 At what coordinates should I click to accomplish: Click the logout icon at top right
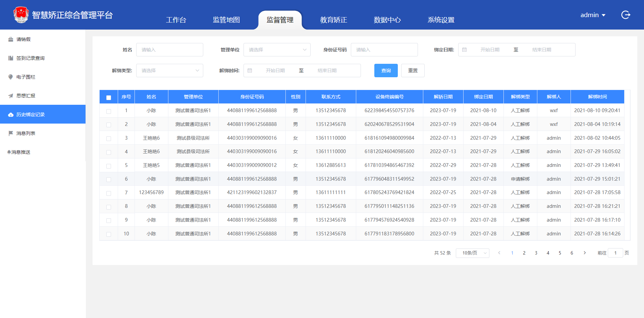tap(626, 15)
